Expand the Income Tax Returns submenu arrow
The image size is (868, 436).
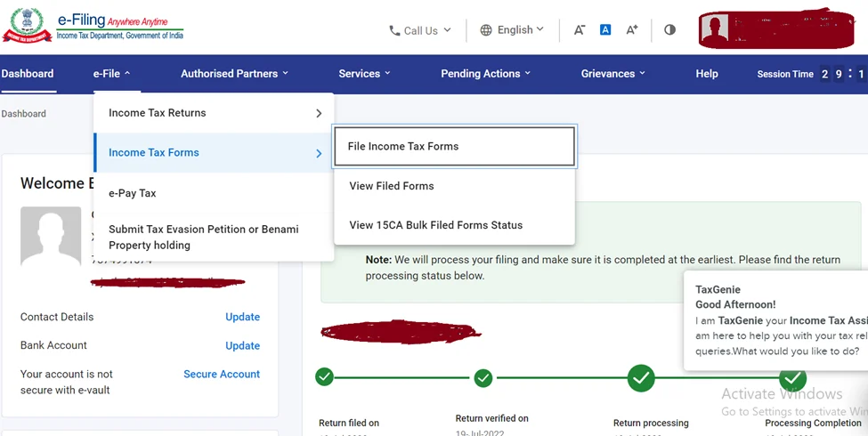(x=319, y=113)
